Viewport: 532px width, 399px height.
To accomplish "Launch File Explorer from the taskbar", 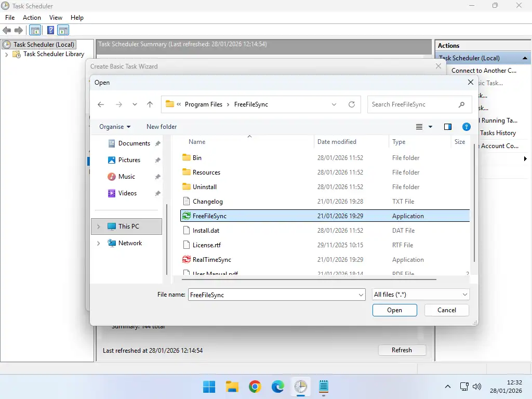I will tap(232, 387).
